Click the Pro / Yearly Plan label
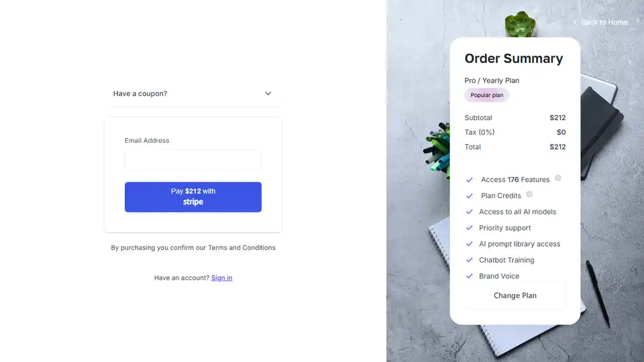This screenshot has height=362, width=644. pyautogui.click(x=492, y=80)
